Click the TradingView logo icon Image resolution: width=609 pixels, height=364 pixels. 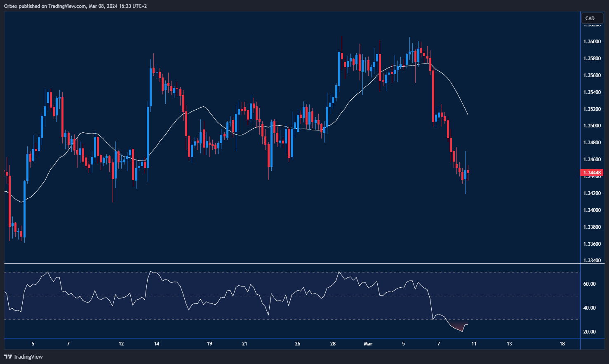point(8,357)
